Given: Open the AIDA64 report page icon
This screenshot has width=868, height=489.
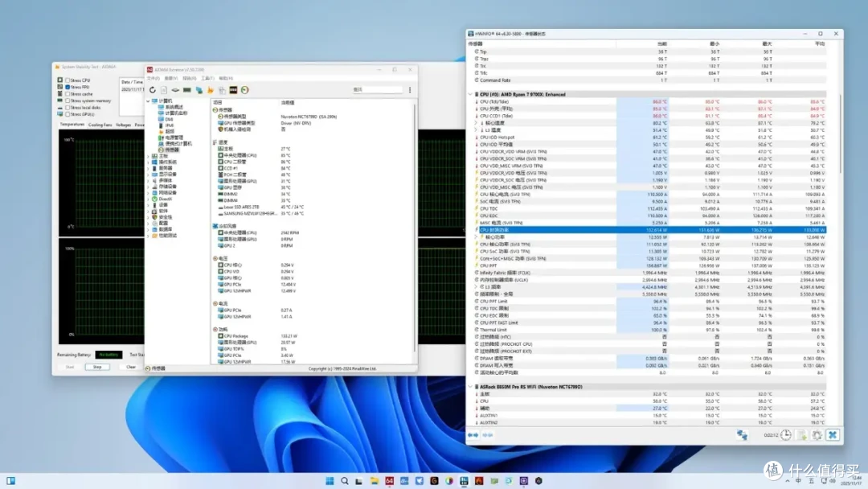Looking at the screenshot, I should coord(164,90).
